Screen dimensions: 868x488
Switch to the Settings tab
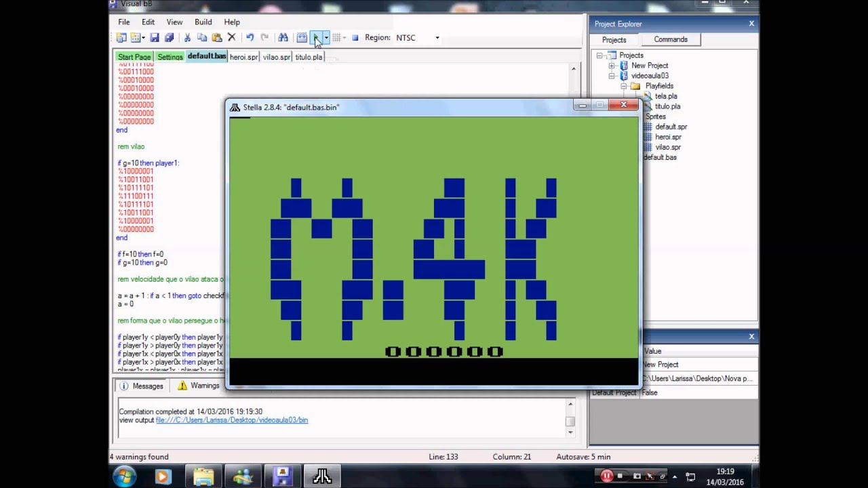click(x=170, y=57)
